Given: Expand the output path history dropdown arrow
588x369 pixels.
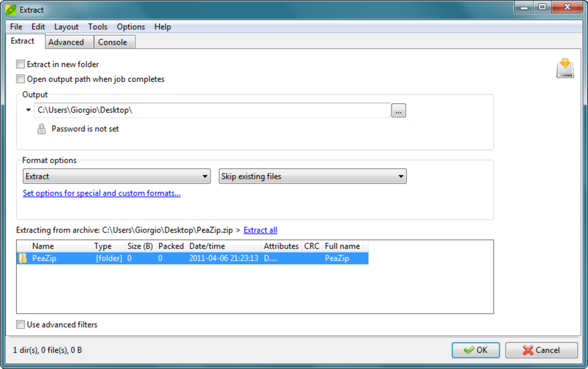Looking at the screenshot, I should coord(28,110).
